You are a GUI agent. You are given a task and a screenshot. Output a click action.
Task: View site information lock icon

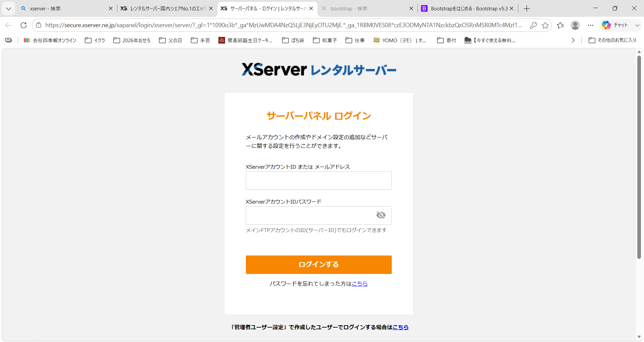tap(39, 25)
